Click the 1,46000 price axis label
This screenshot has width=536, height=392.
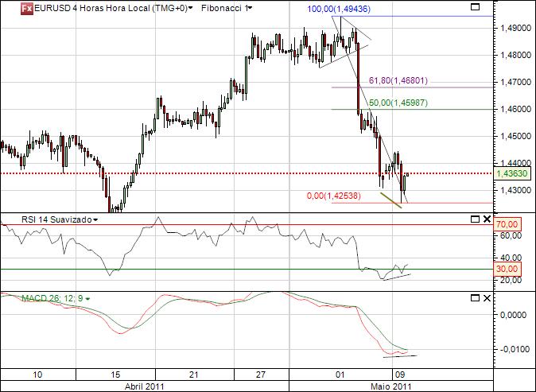click(x=516, y=110)
